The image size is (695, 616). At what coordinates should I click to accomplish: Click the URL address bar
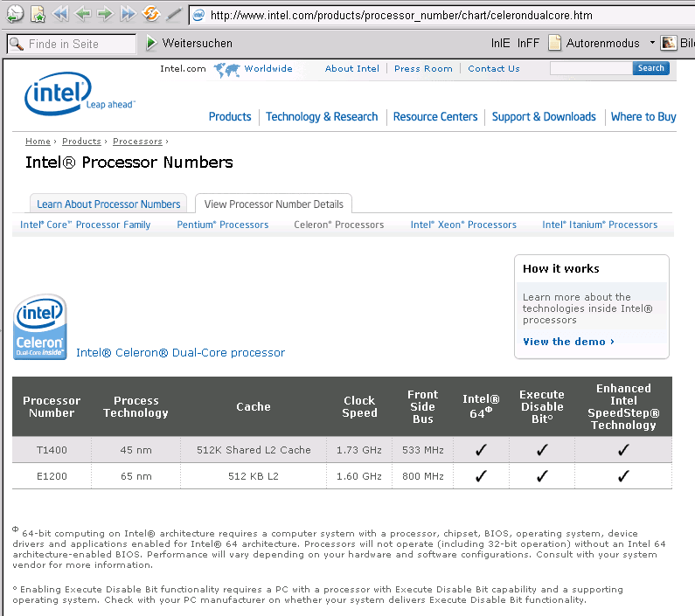coord(443,16)
